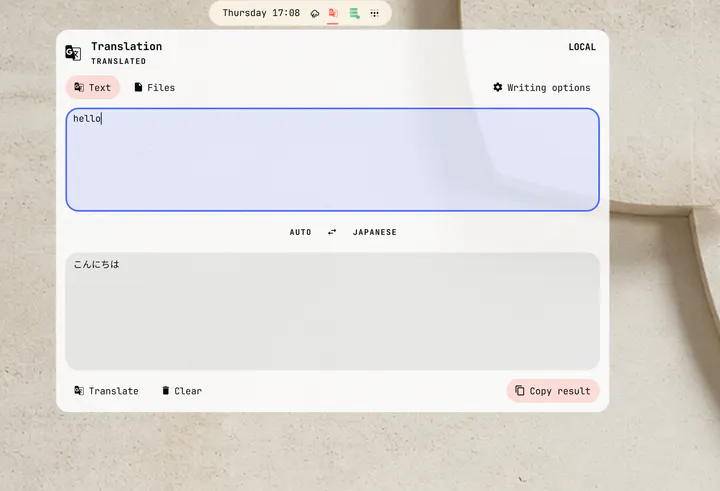Click the red translation icon in top bar
Screen dimensions: 720x491
[333, 13]
